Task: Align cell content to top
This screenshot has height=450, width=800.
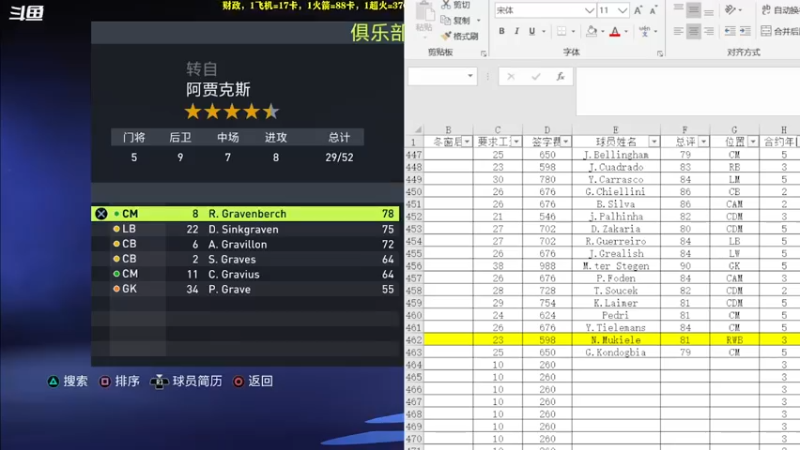Action: pyautogui.click(x=678, y=9)
